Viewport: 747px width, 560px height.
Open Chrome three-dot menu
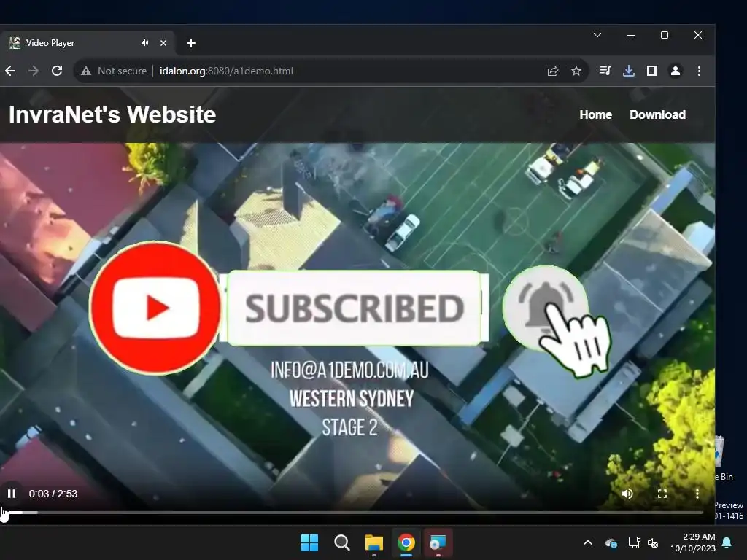point(699,71)
